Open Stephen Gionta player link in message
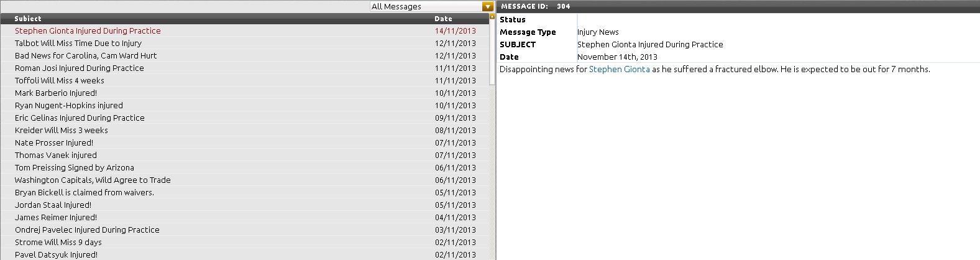The width and height of the screenshot is (980, 260). pos(619,69)
